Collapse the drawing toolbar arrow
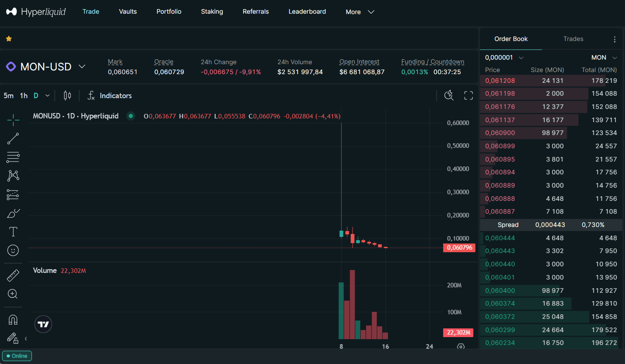The image size is (625, 364). [x=26, y=339]
